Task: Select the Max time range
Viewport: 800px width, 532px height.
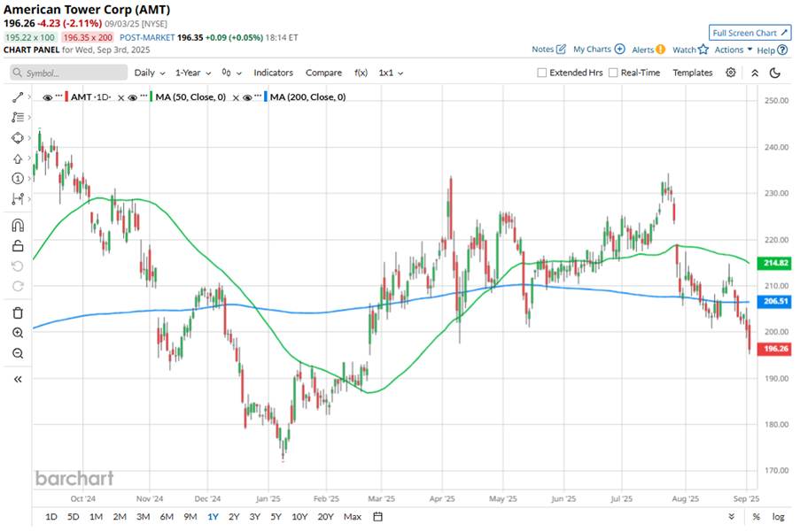Action: (x=353, y=517)
